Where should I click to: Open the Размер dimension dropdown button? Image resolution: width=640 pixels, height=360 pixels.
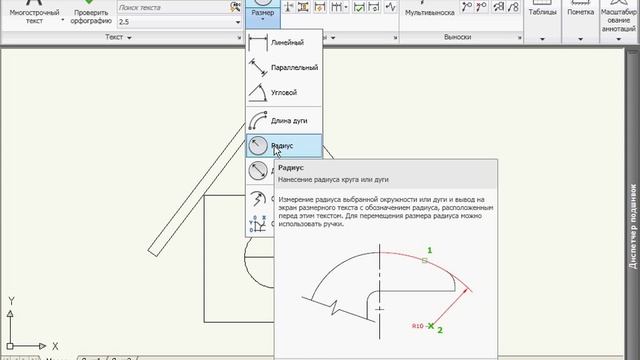pos(262,14)
